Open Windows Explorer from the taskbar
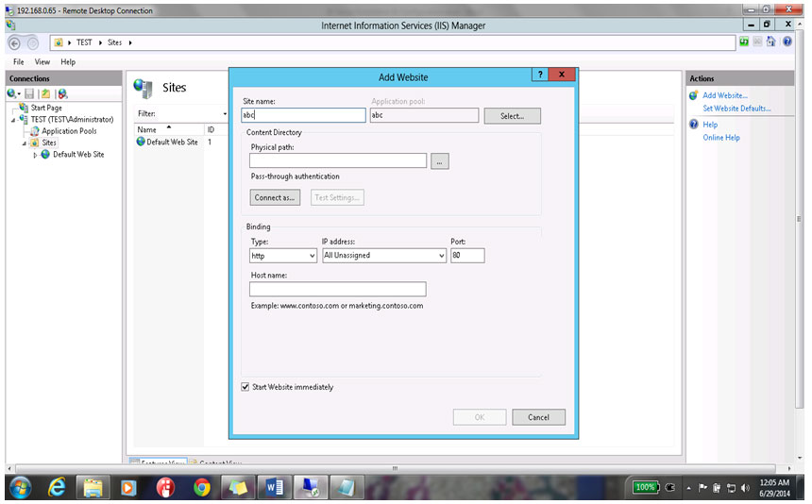The height and width of the screenshot is (504, 812). (93, 487)
